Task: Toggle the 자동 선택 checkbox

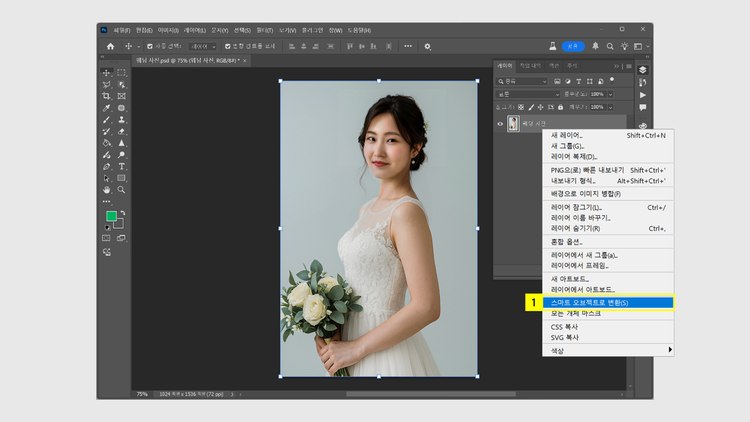Action: point(150,46)
